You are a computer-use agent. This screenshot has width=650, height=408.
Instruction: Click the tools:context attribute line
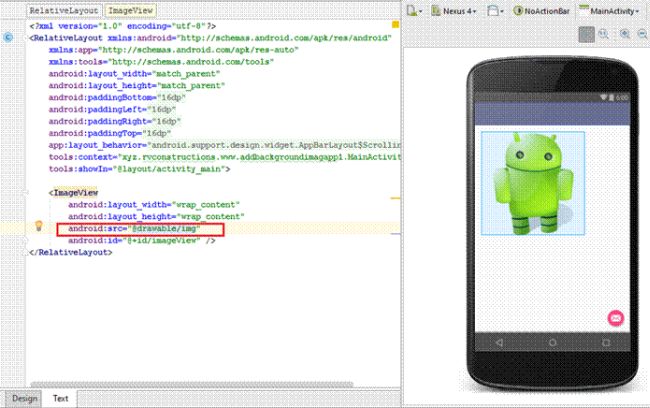pos(224,157)
